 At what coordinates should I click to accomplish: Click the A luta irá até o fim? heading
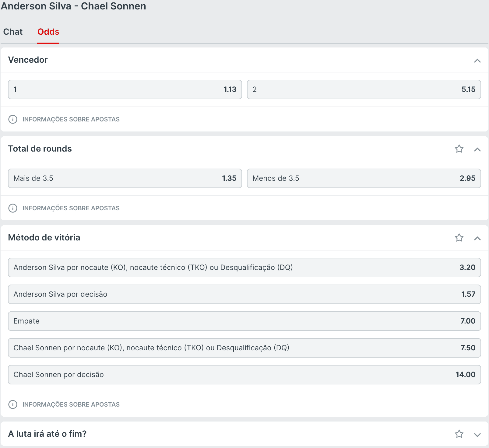[47, 434]
